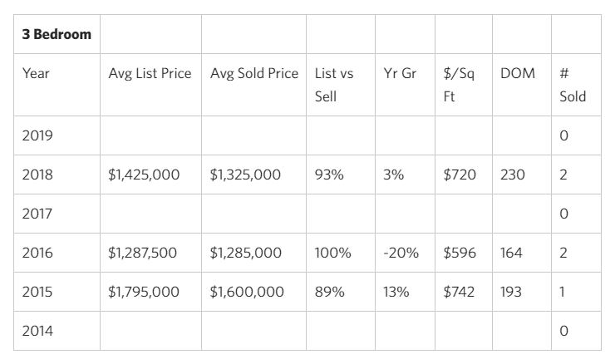Select the 2017 year cell

click(37, 214)
